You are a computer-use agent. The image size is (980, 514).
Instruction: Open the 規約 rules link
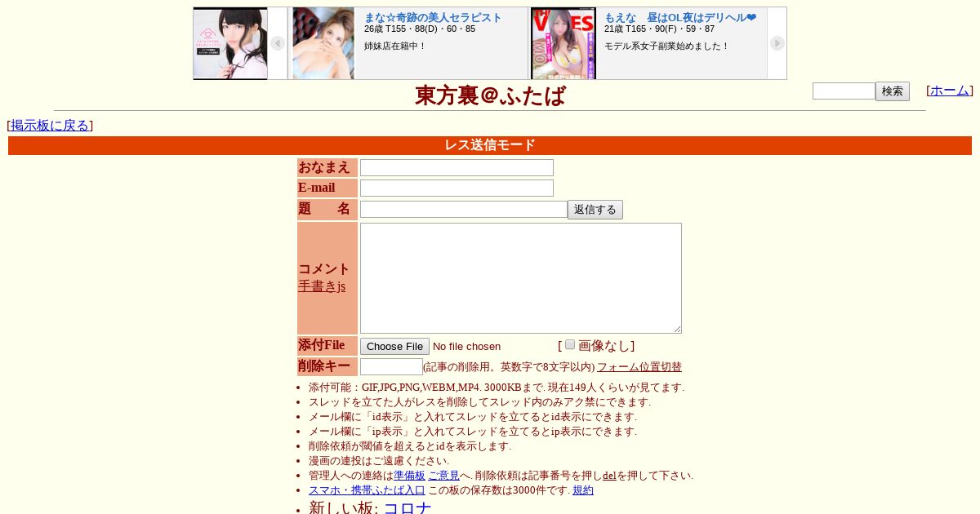[x=583, y=490]
